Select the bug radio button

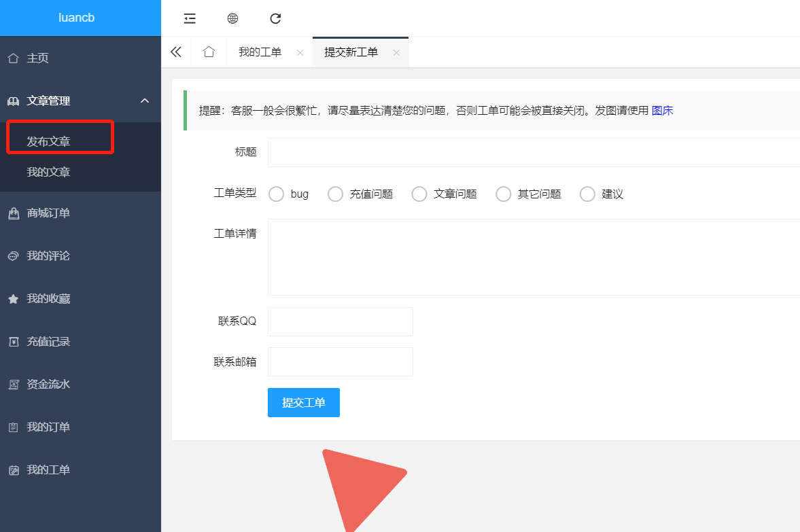(277, 194)
